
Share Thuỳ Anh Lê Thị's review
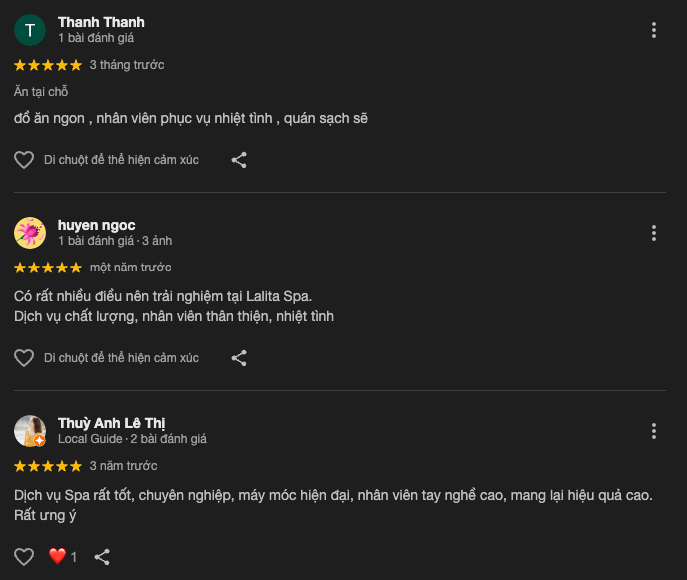tap(102, 557)
